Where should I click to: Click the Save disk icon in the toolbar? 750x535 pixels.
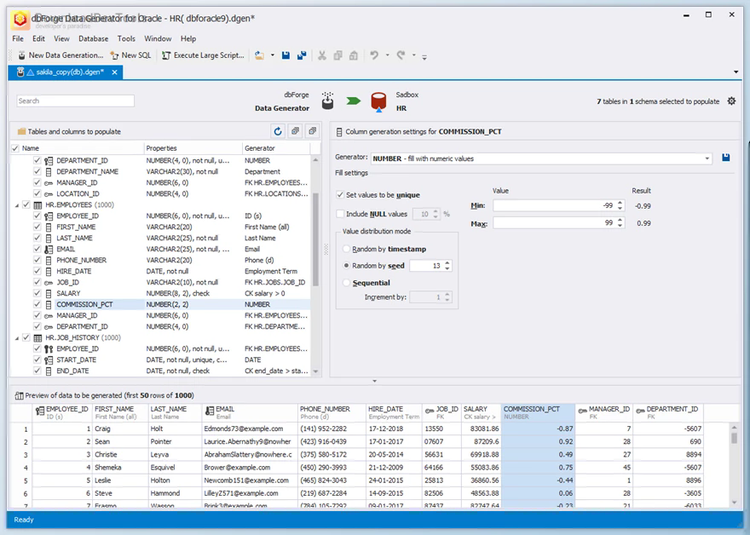[286, 56]
